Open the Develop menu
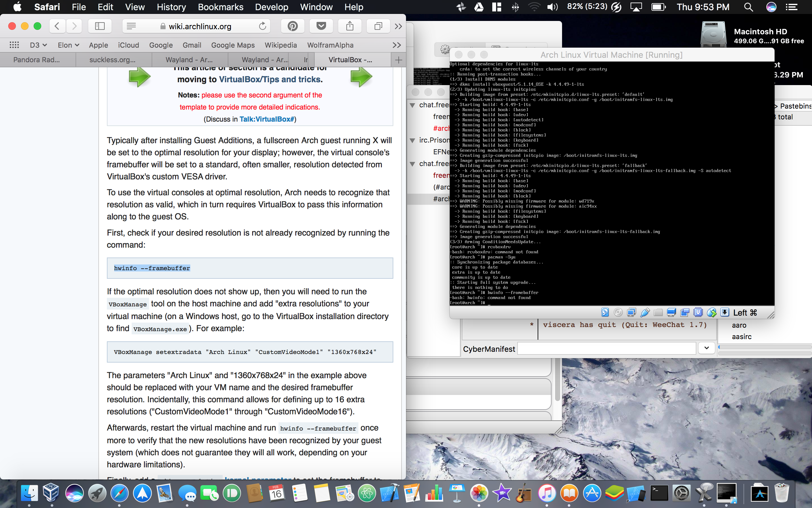The width and height of the screenshot is (812, 508). click(272, 7)
